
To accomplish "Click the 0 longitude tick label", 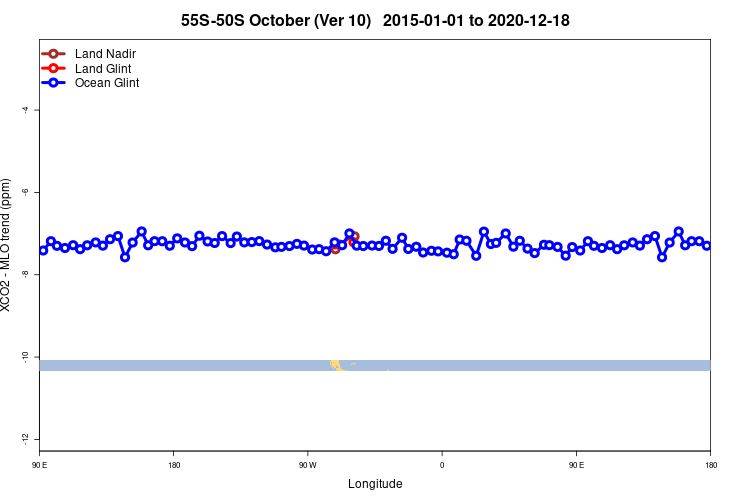I will [x=442, y=465].
